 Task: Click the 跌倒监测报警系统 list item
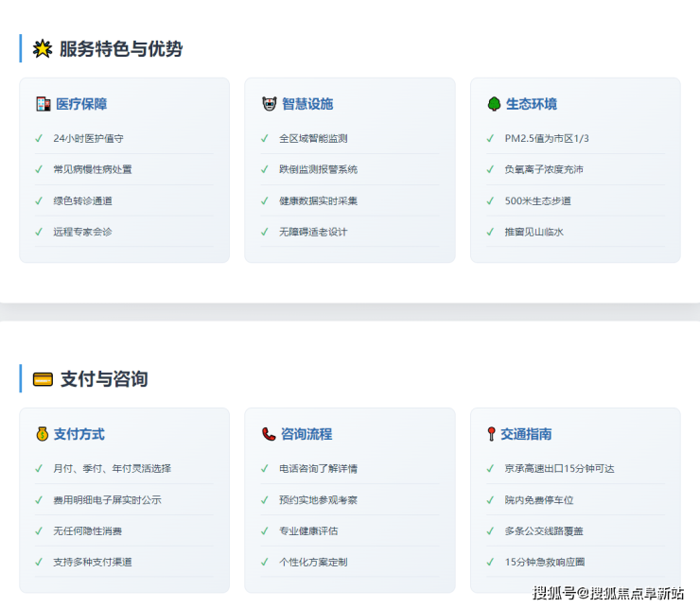point(318,169)
